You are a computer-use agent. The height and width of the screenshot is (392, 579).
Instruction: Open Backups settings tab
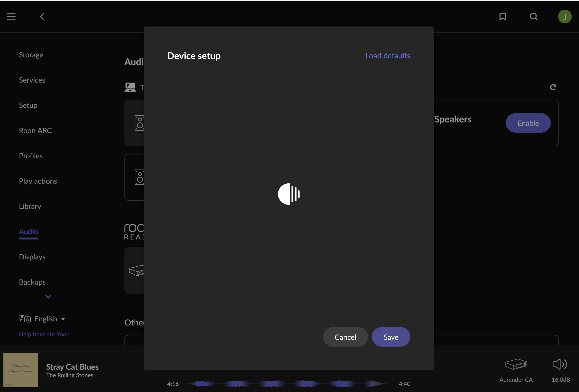(32, 282)
